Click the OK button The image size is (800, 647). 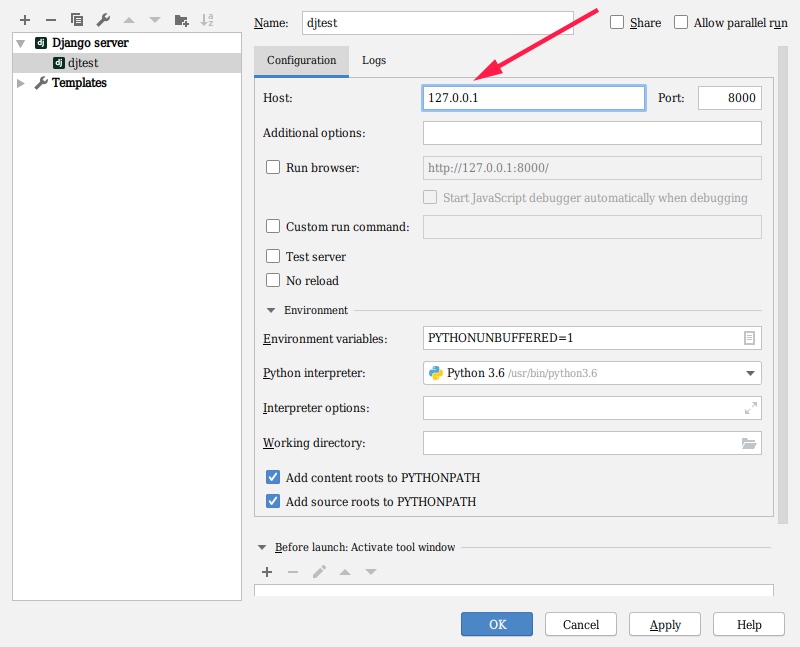coord(497,624)
